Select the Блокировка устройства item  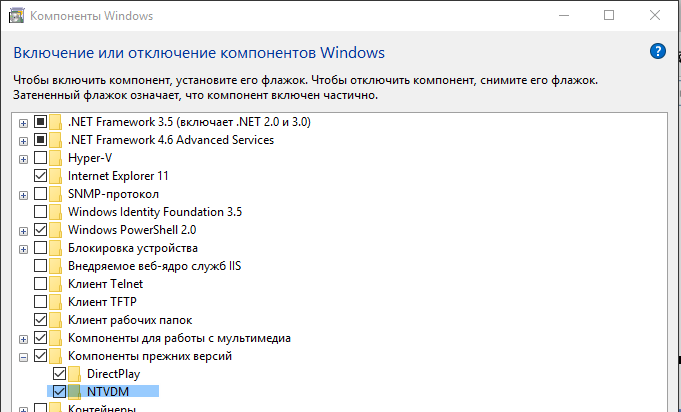(x=132, y=248)
